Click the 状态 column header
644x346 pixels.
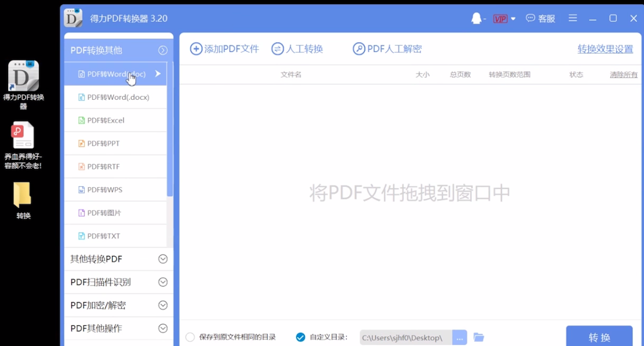click(x=576, y=75)
